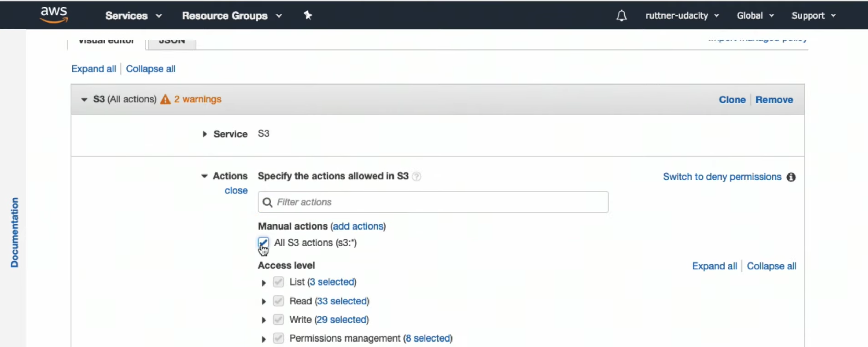Image resolution: width=868 pixels, height=347 pixels.
Task: Uncheck All S3 actions (s3:*) checkbox
Action: tap(263, 243)
